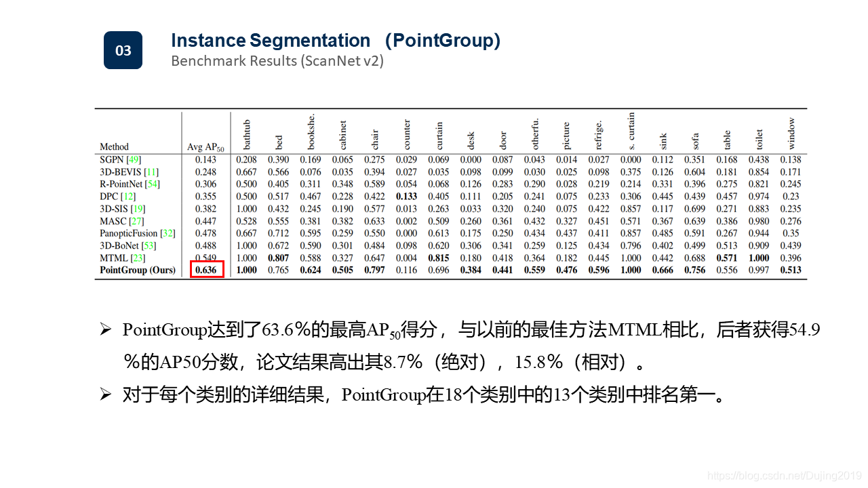This screenshot has height=488, width=868.
Task: Open citation [27] next to MASC
Action: pyautogui.click(x=136, y=221)
